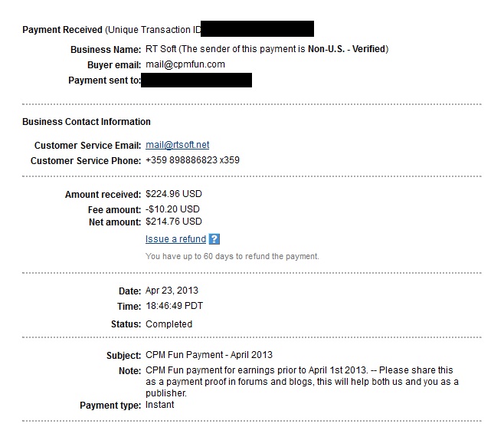Click the Instant payment type value

pyautogui.click(x=160, y=405)
